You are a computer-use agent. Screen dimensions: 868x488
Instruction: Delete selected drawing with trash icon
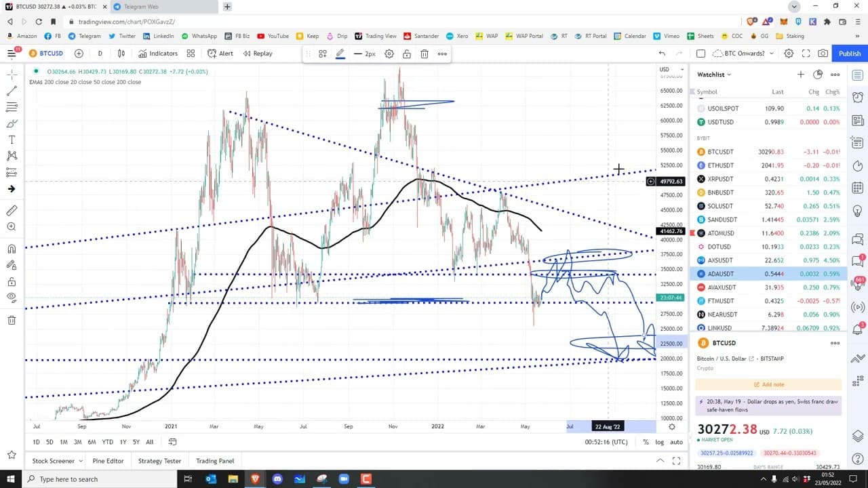click(x=425, y=54)
